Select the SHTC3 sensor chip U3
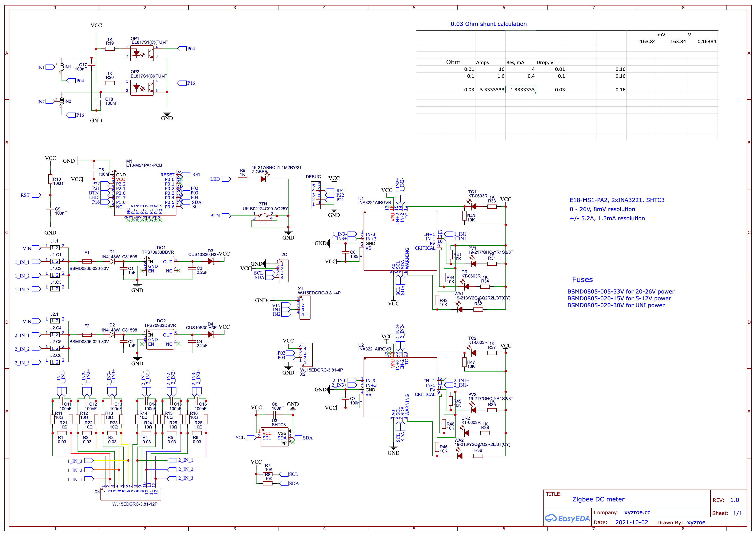This screenshot has width=756, height=536. click(274, 437)
